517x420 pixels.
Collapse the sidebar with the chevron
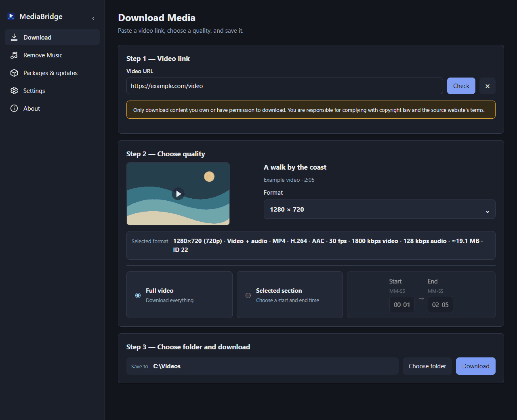tap(93, 19)
